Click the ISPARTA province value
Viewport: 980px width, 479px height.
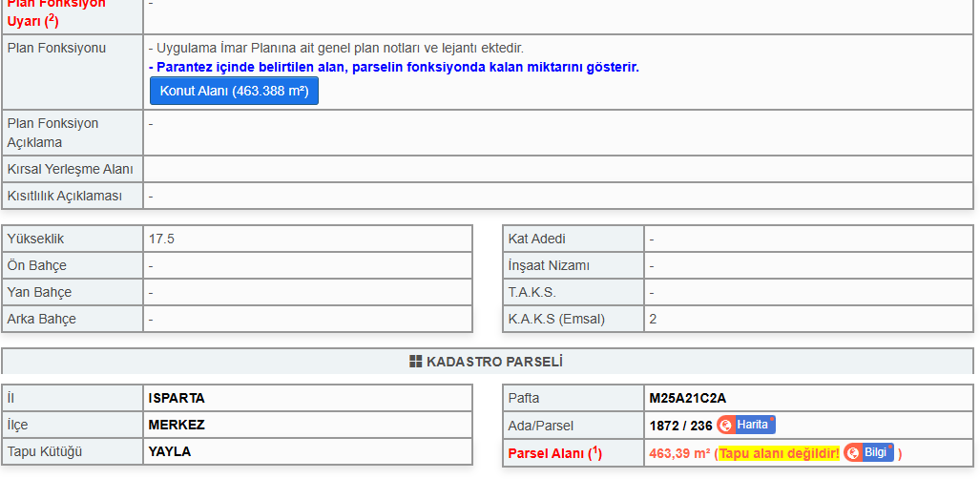[x=177, y=398]
